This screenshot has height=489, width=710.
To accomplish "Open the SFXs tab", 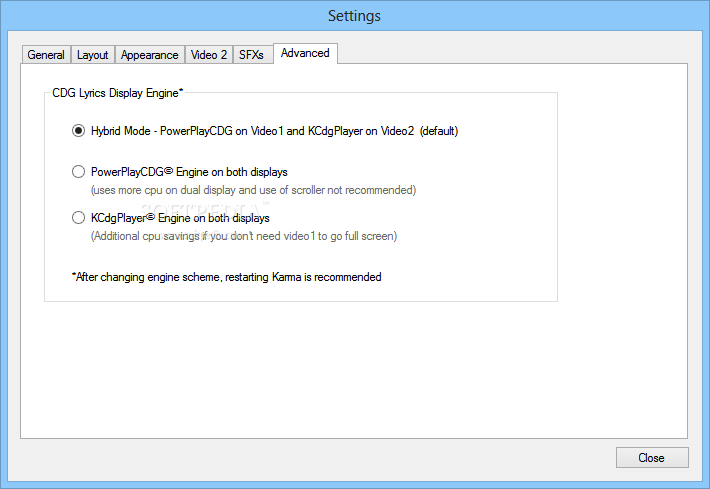I will (x=251, y=55).
